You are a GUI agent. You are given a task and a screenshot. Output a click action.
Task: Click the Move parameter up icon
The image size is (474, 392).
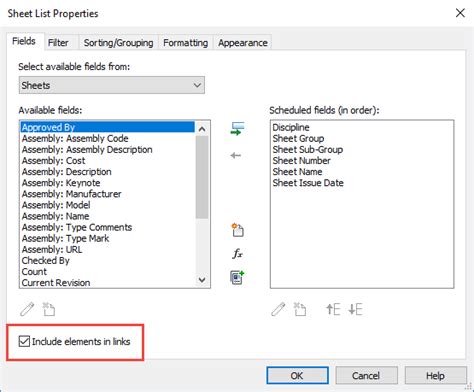(x=333, y=309)
